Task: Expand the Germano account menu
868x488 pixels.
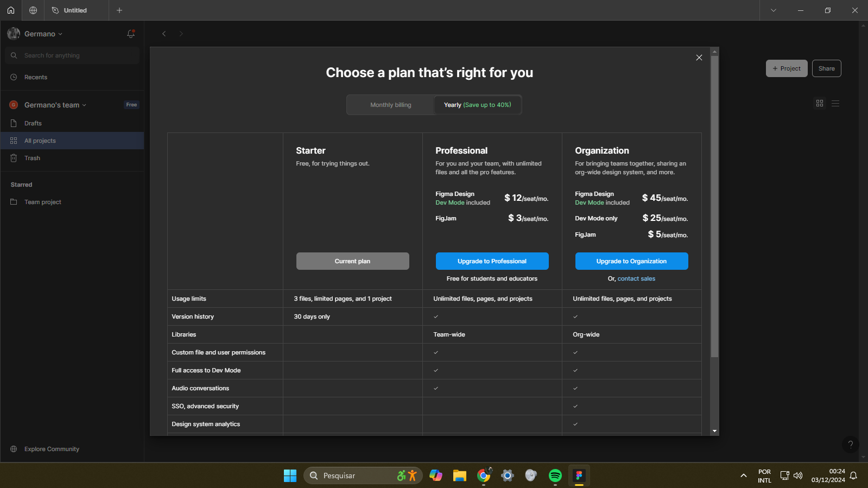Action: (x=43, y=34)
